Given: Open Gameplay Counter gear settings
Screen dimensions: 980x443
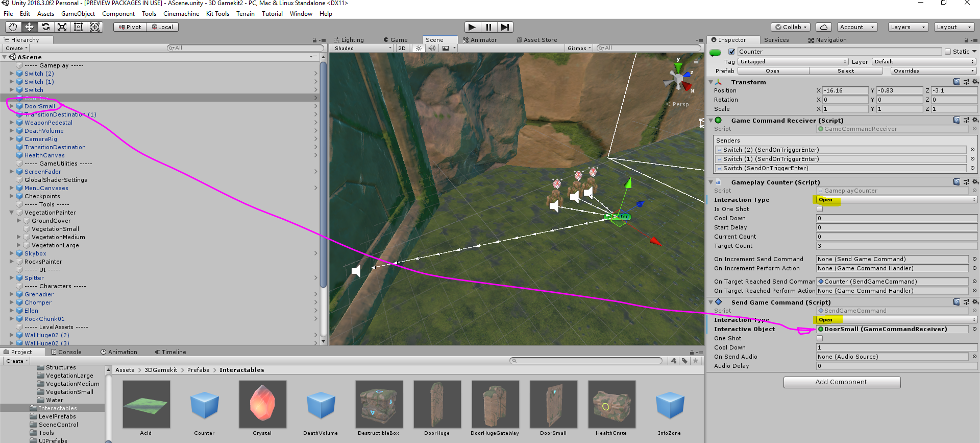Looking at the screenshot, I should (975, 182).
